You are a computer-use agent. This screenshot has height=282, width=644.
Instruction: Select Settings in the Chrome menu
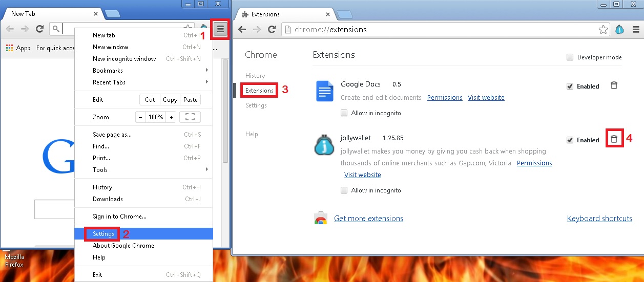click(143, 234)
